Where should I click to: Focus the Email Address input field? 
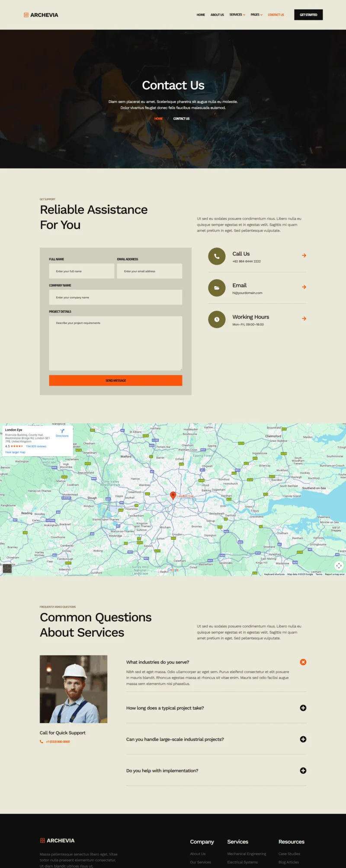(x=150, y=271)
